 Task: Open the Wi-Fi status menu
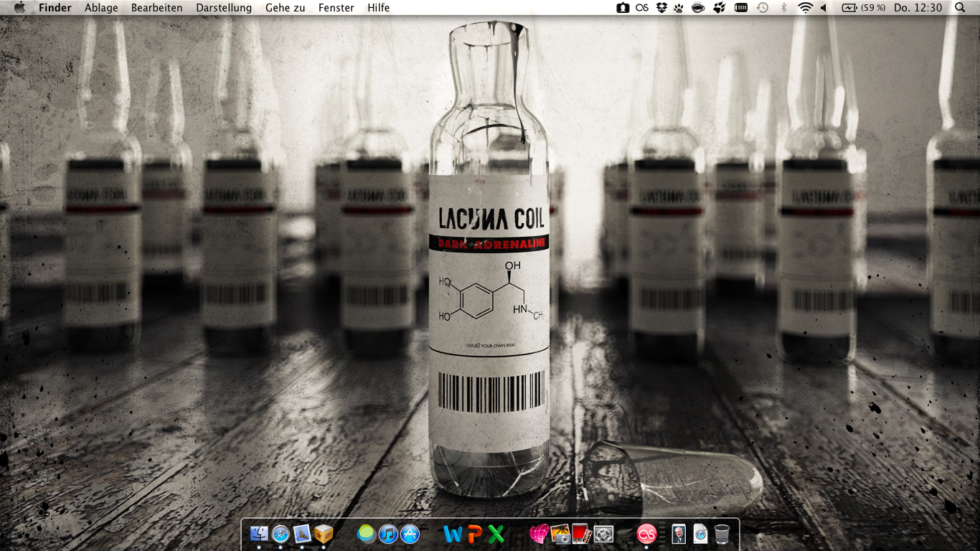coord(805,8)
